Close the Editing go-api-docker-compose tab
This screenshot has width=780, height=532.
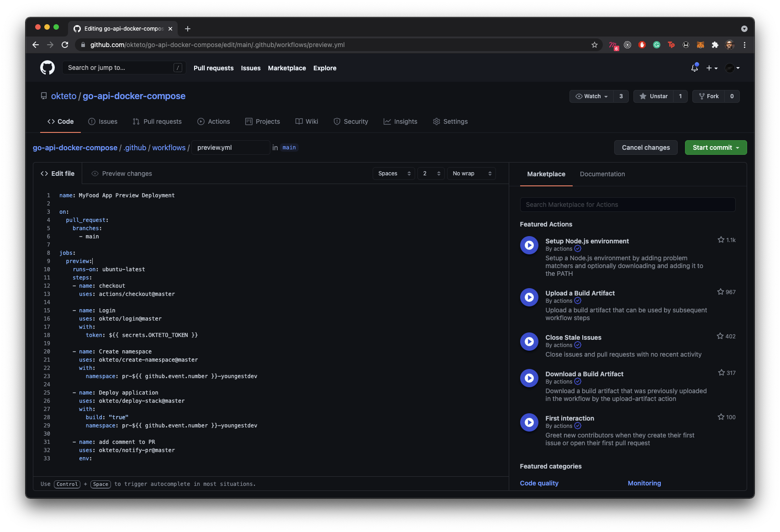click(x=170, y=28)
